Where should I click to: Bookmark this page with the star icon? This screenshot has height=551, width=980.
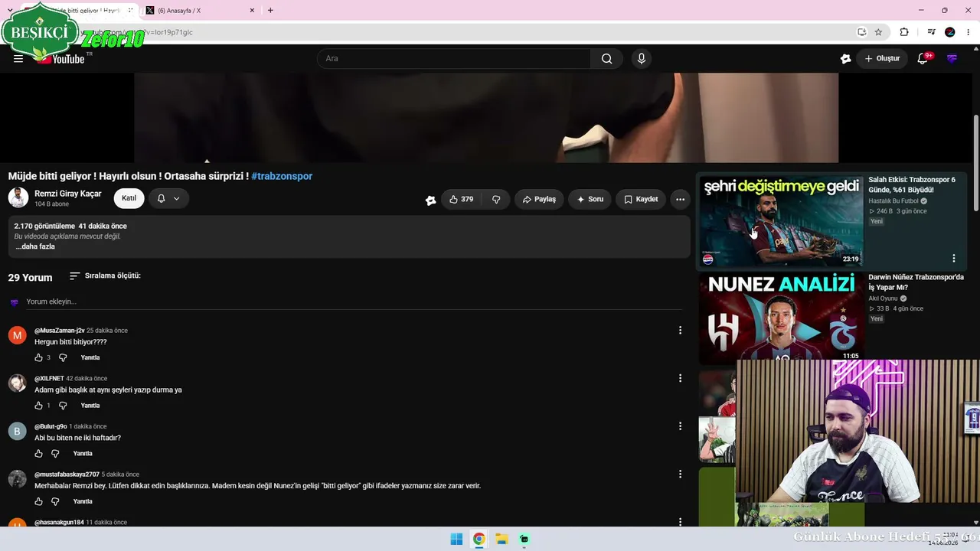(878, 32)
